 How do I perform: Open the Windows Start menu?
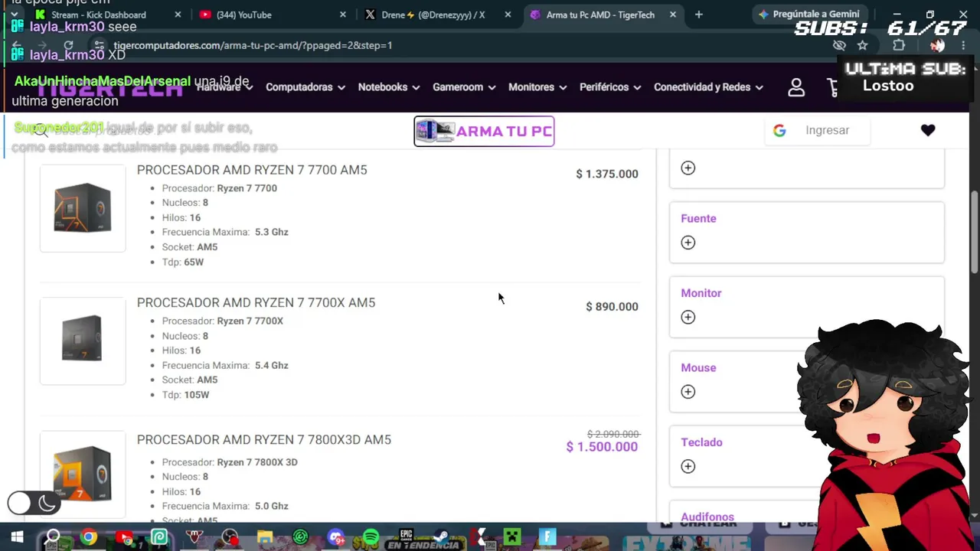17,537
